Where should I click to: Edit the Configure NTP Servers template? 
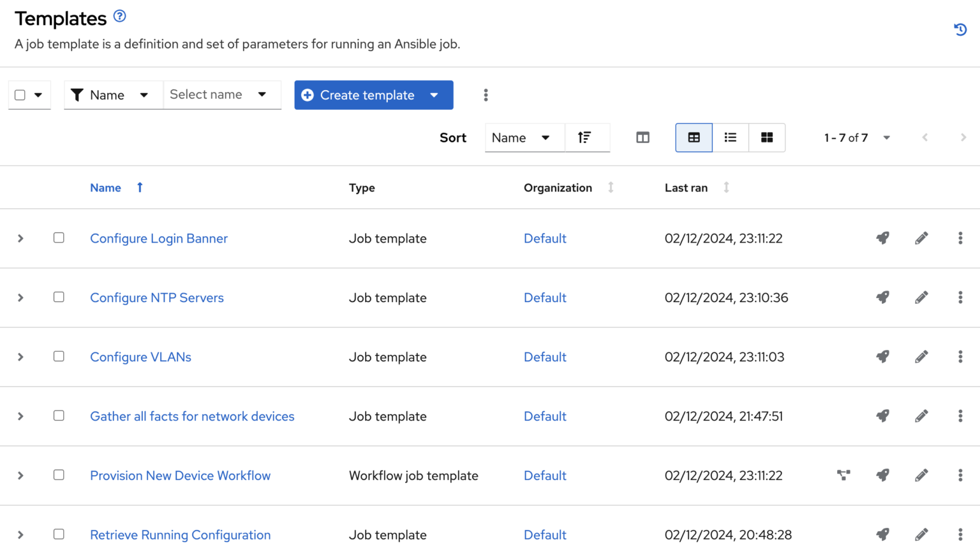[x=921, y=298]
